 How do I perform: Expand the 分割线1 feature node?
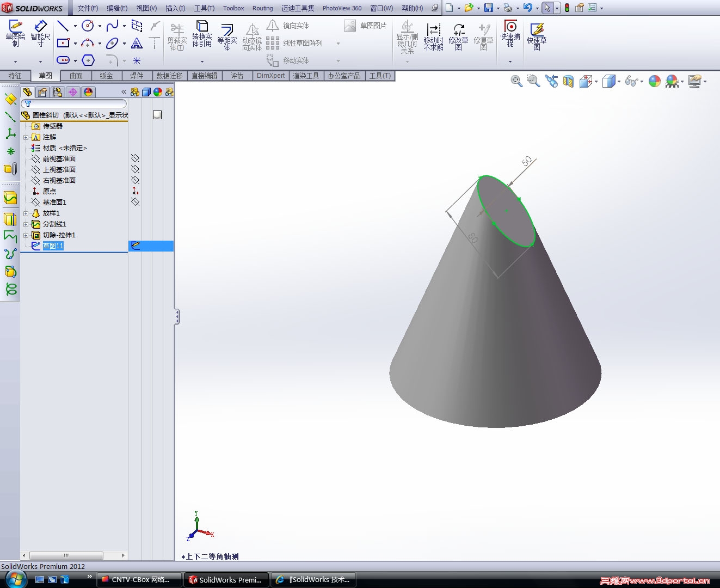(x=26, y=224)
